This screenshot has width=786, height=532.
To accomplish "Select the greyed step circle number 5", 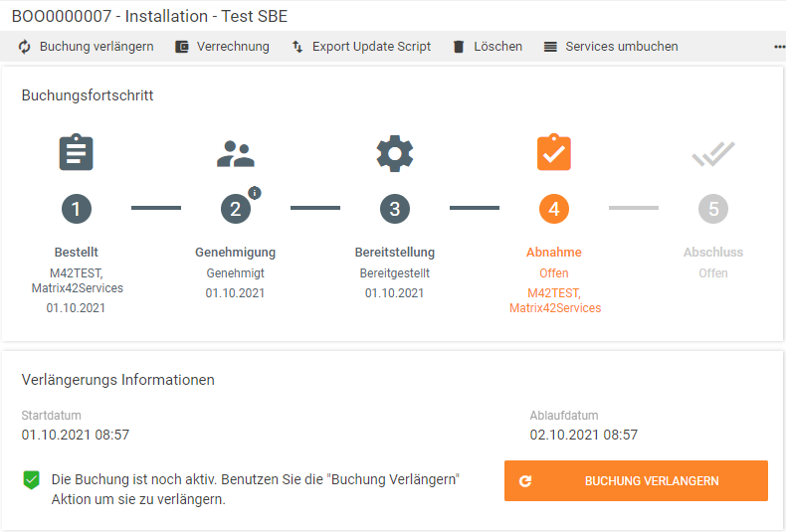I will click(713, 209).
